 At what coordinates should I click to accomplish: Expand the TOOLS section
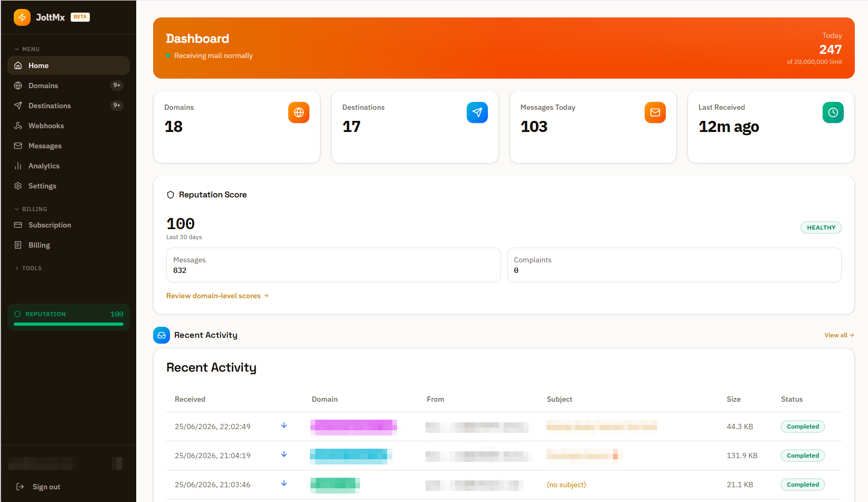point(28,268)
